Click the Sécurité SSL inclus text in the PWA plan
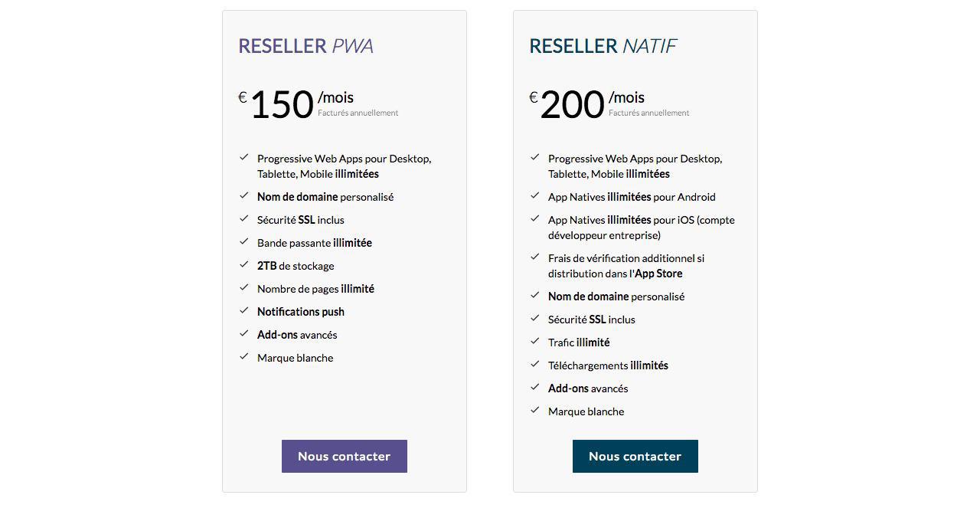 [301, 220]
